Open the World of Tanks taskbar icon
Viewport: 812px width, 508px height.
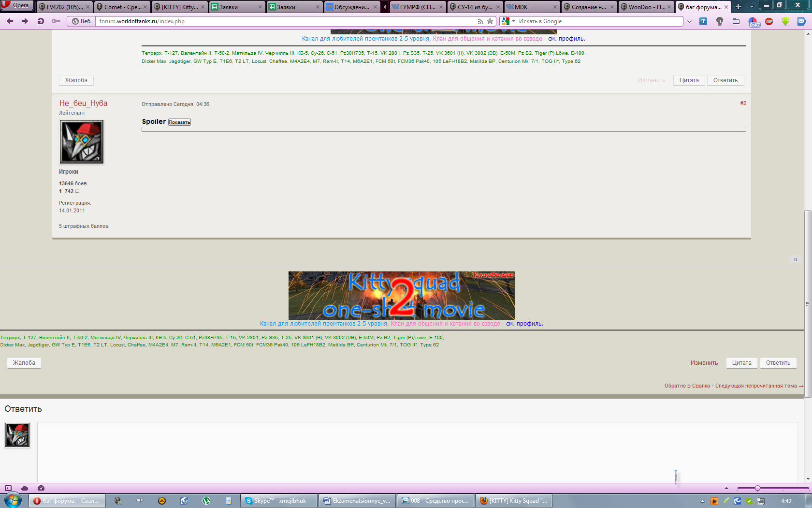click(117, 501)
